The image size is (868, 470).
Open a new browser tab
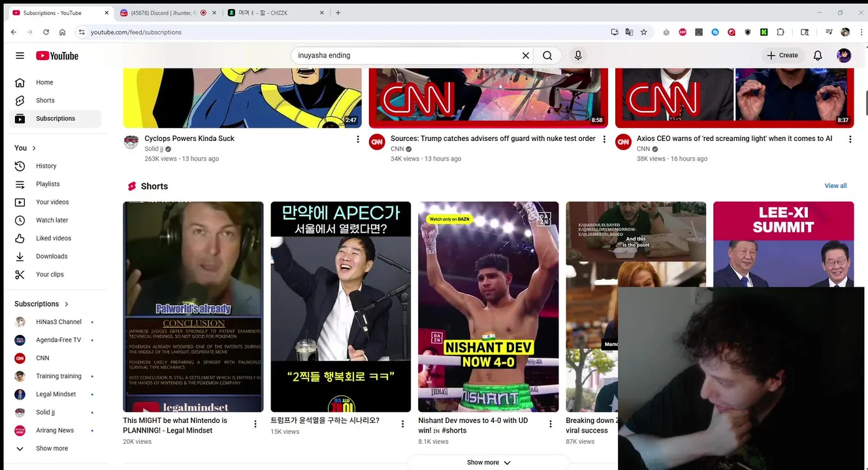pos(338,12)
